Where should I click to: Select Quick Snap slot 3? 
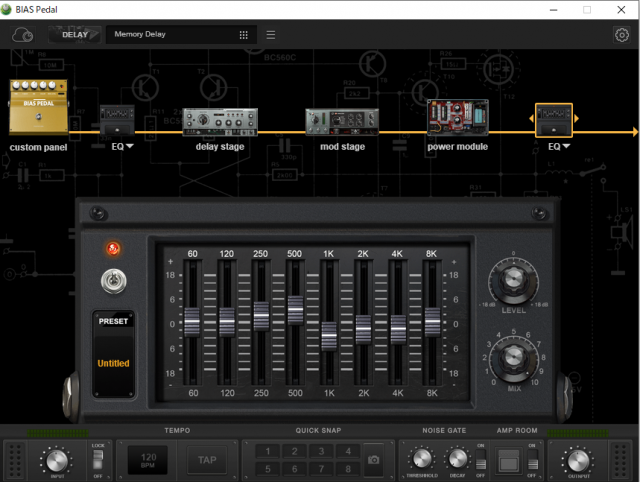(x=321, y=451)
